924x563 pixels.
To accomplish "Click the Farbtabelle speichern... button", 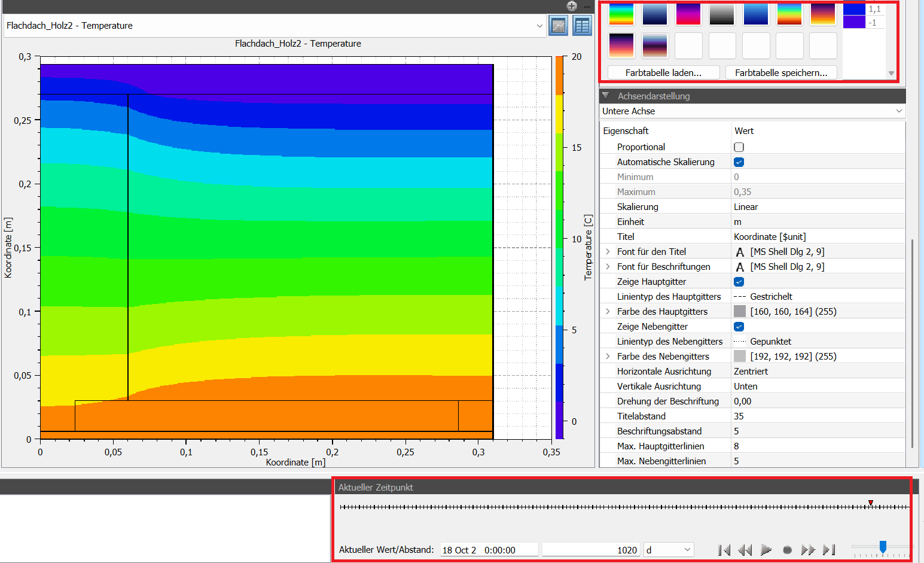I will pyautogui.click(x=782, y=72).
